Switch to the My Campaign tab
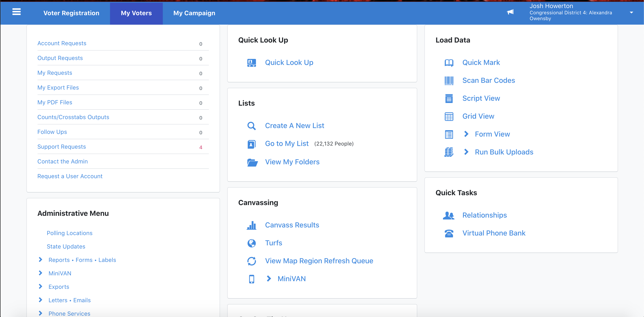 [x=194, y=13]
